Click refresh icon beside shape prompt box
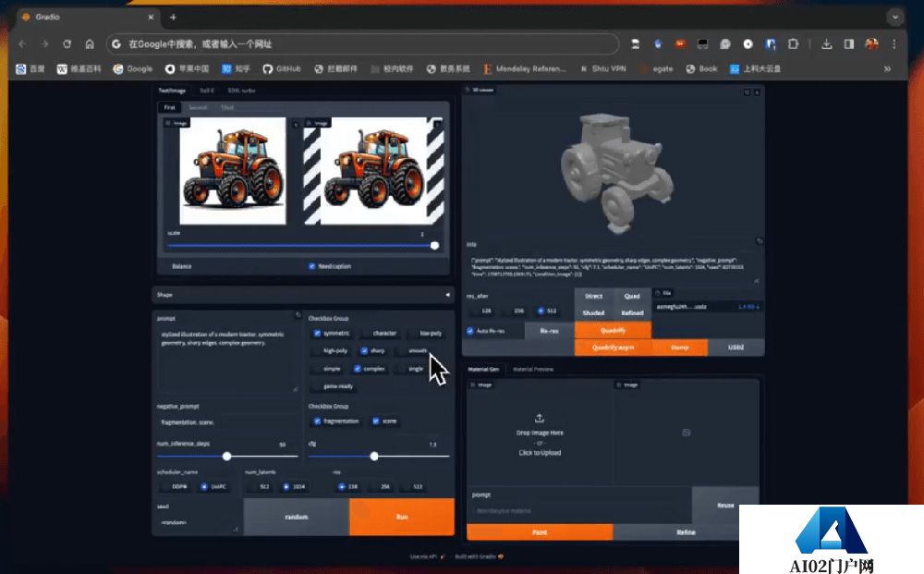This screenshot has width=924, height=574. pos(298,315)
